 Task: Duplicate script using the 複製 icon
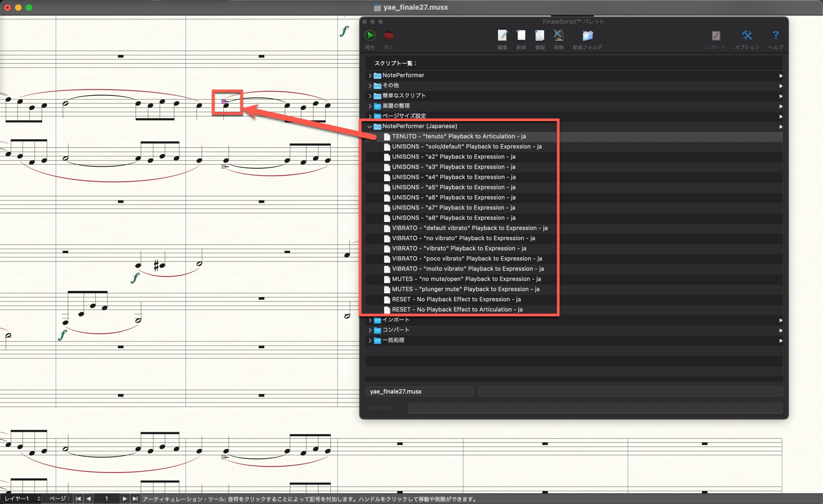click(540, 35)
